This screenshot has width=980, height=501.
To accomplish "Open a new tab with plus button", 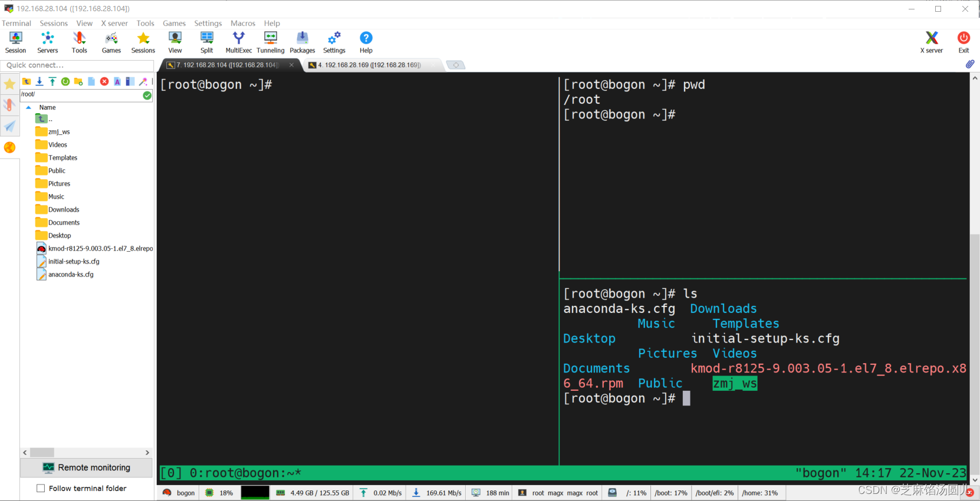I will [x=456, y=65].
